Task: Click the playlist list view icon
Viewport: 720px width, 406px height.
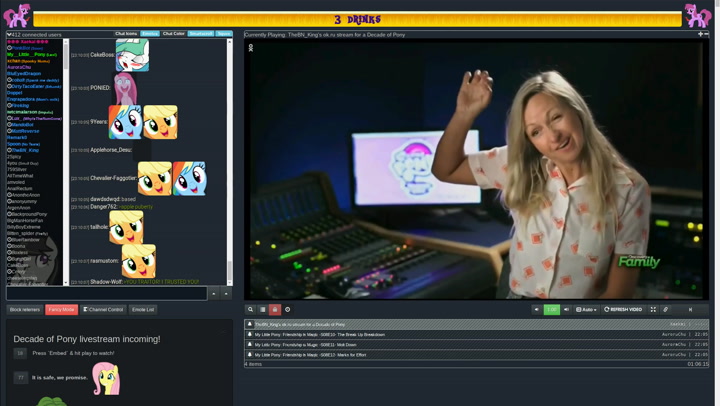Action: 263,310
